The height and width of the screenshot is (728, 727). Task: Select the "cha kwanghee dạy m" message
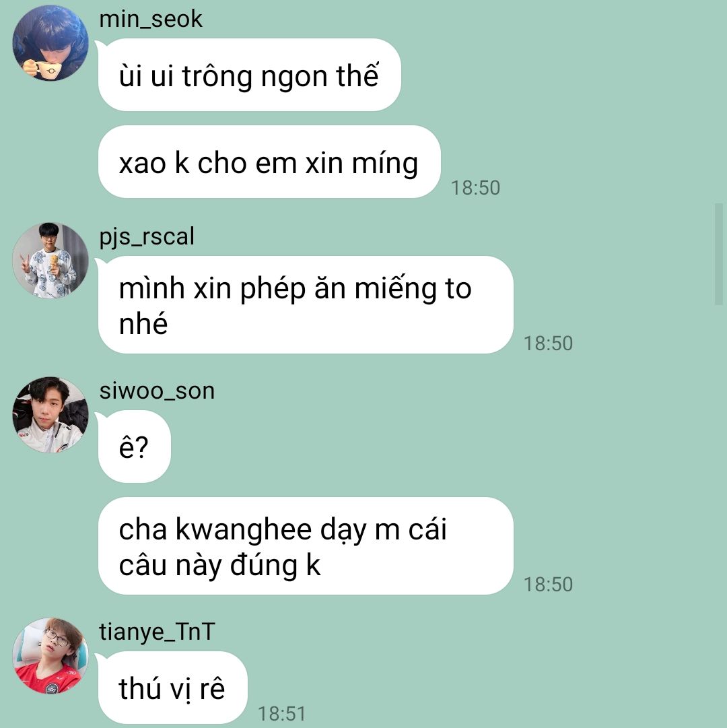click(x=306, y=546)
